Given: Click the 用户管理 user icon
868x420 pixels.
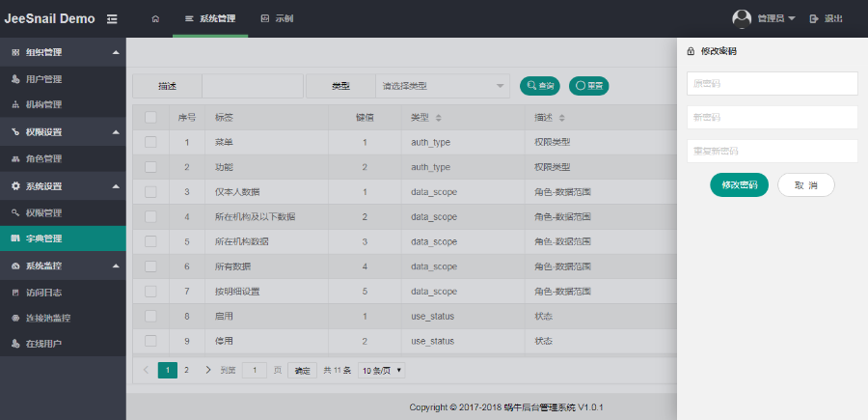Looking at the screenshot, I should 15,79.
